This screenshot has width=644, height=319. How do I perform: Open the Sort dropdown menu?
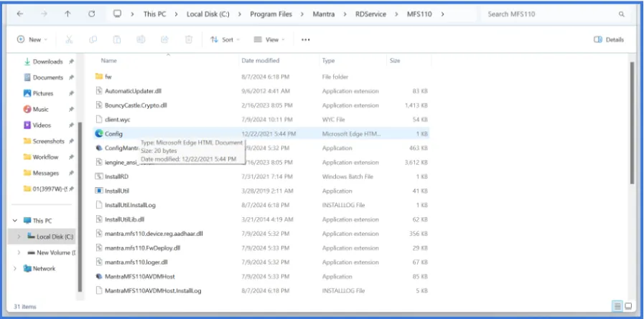click(x=225, y=39)
